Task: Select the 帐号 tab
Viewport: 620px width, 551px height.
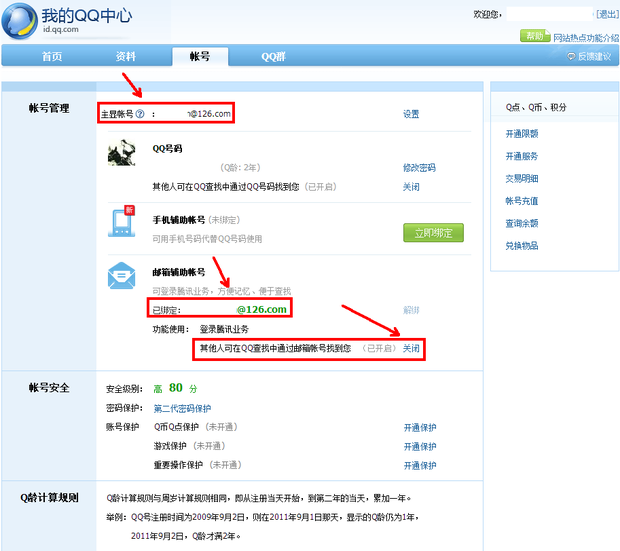Action: pos(199,57)
